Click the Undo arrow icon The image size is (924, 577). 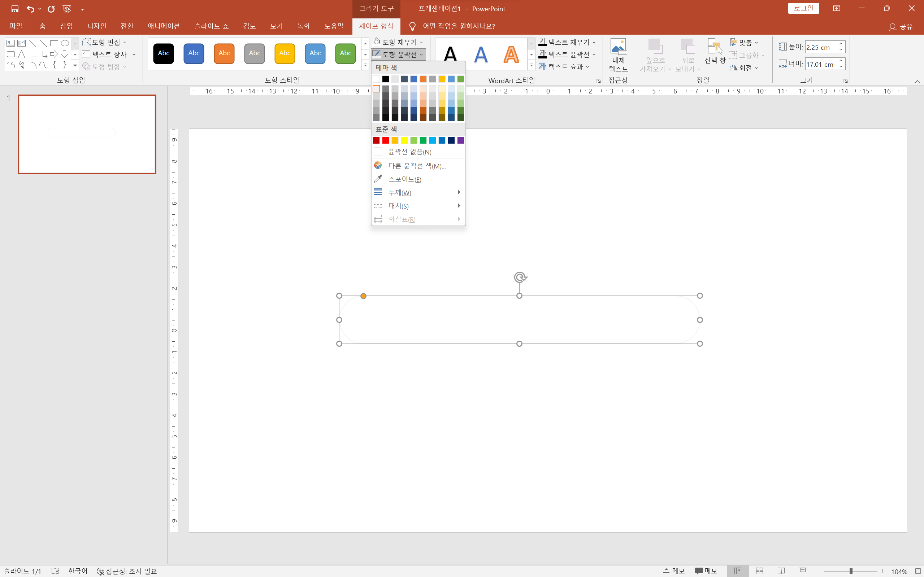[x=31, y=9]
